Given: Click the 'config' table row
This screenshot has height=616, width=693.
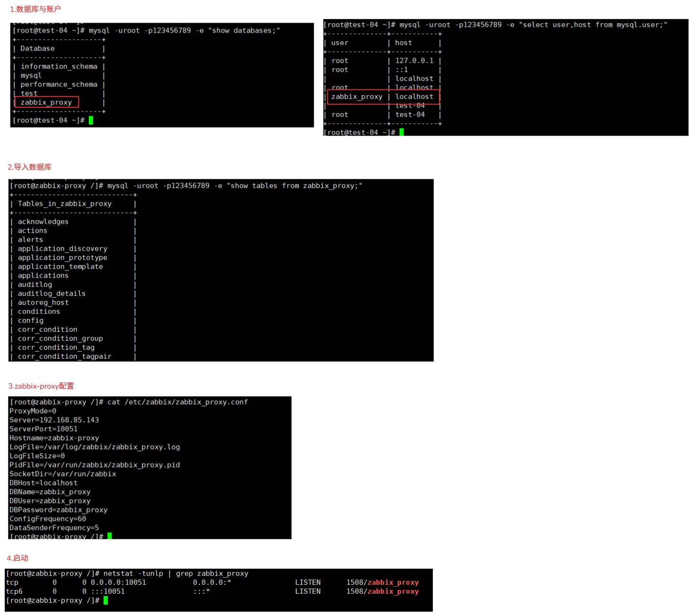Looking at the screenshot, I should (31, 321).
